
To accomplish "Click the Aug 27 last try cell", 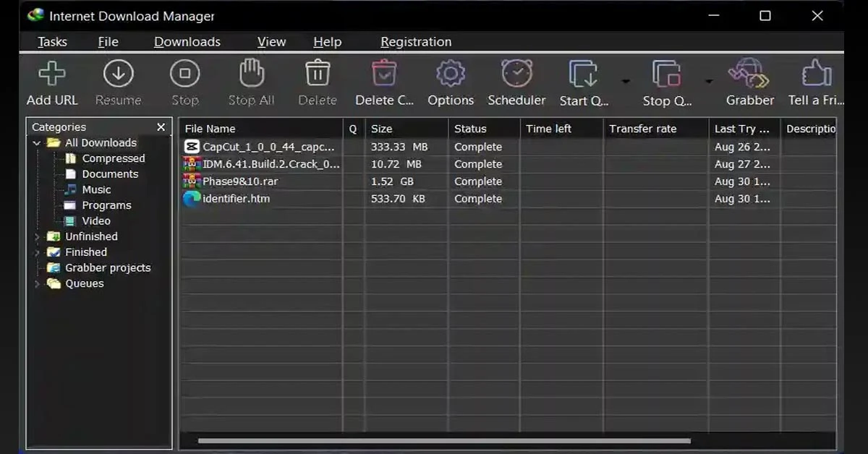I will point(742,164).
